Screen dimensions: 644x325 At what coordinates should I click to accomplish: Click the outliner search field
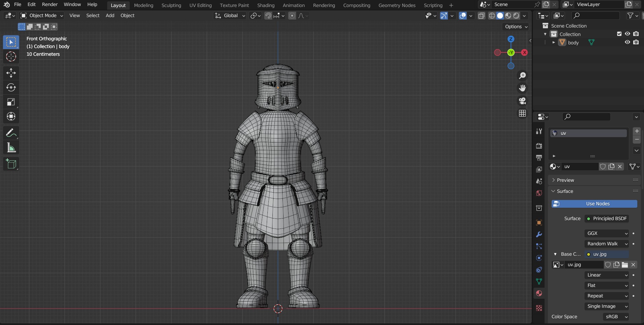(x=596, y=15)
